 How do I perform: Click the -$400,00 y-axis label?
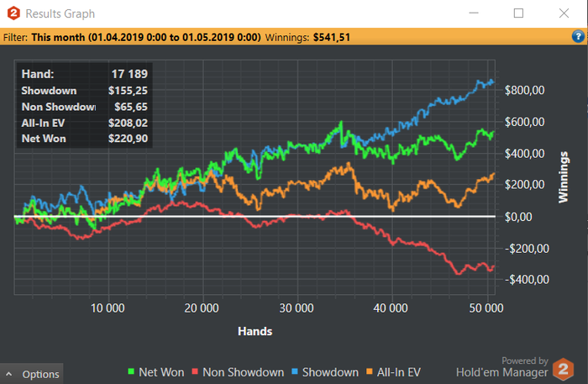click(x=527, y=280)
